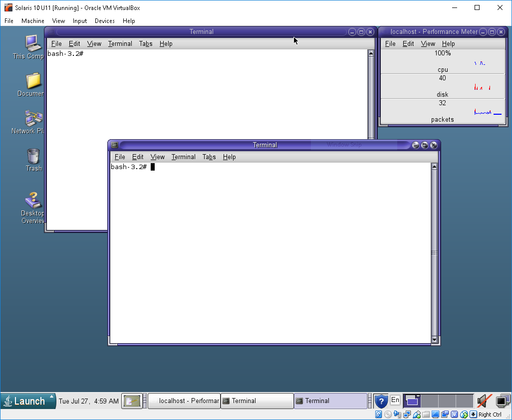Open VirtualBox Help menu
The height and width of the screenshot is (420, 512).
(x=129, y=21)
